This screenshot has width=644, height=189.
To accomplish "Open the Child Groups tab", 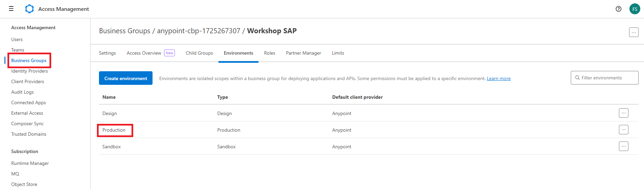I will 199,53.
